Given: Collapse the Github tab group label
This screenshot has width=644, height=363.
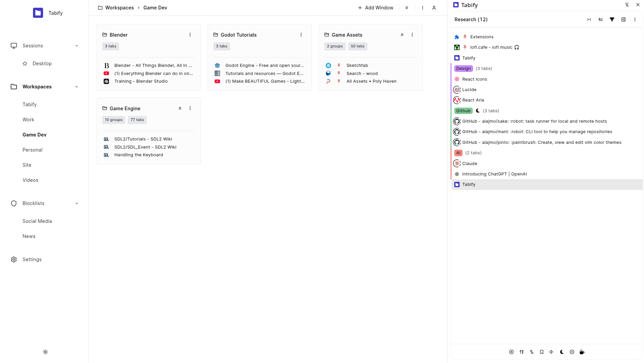Looking at the screenshot, I should [463, 111].
